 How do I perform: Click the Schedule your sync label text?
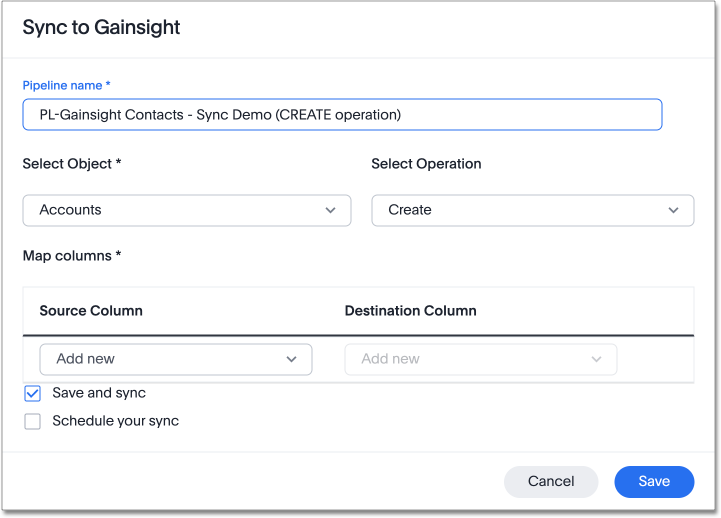pyautogui.click(x=115, y=422)
